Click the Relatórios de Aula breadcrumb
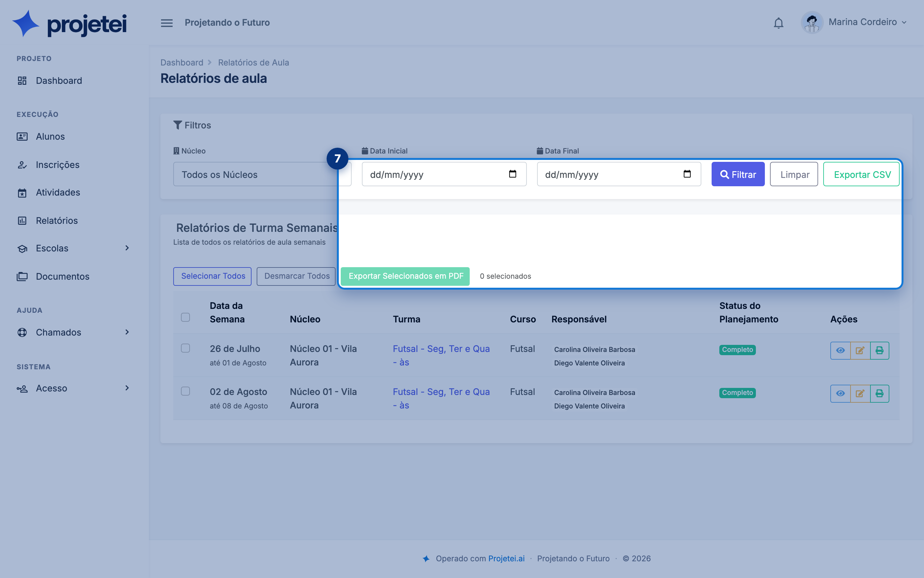This screenshot has height=578, width=924. point(253,62)
